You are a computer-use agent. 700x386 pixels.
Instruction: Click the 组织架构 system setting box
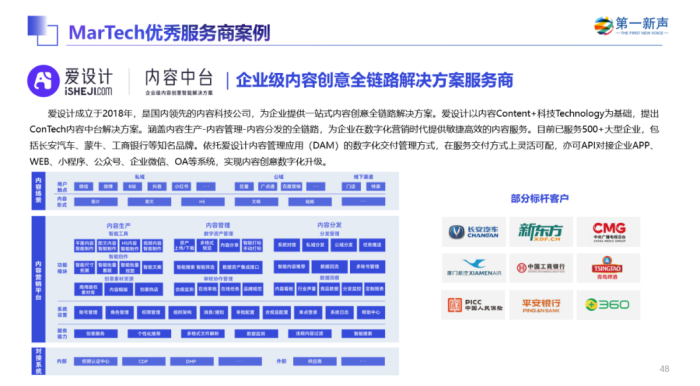182,312
